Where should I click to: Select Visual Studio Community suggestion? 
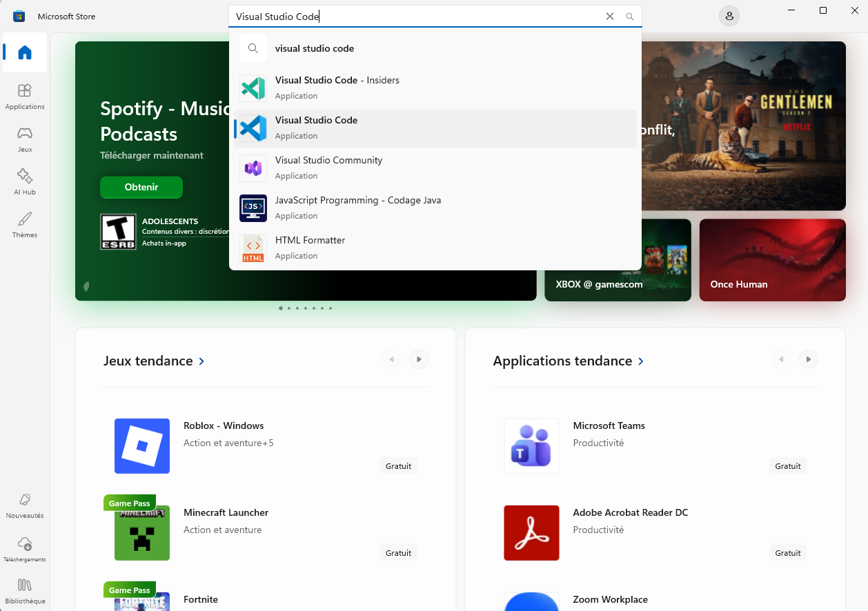pos(435,168)
